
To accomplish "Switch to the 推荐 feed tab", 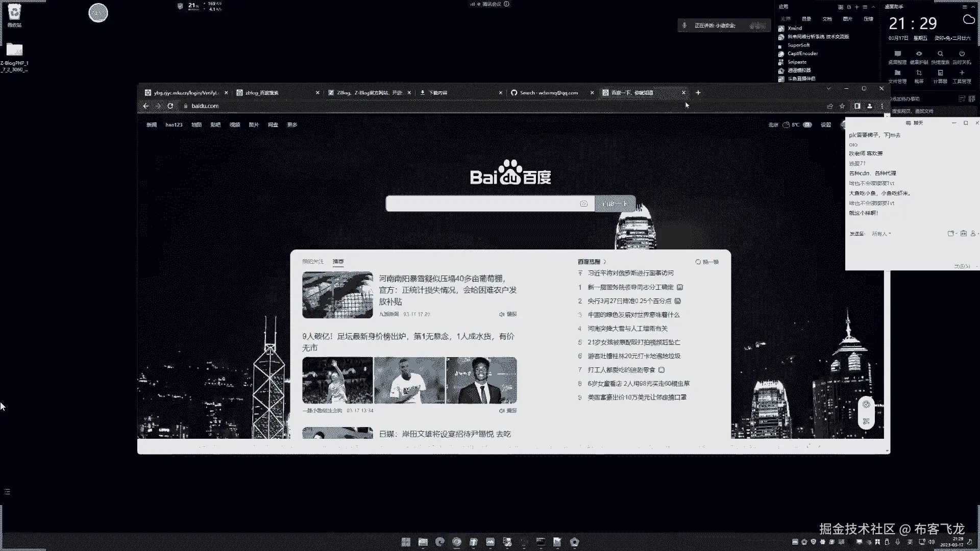I will click(x=338, y=261).
